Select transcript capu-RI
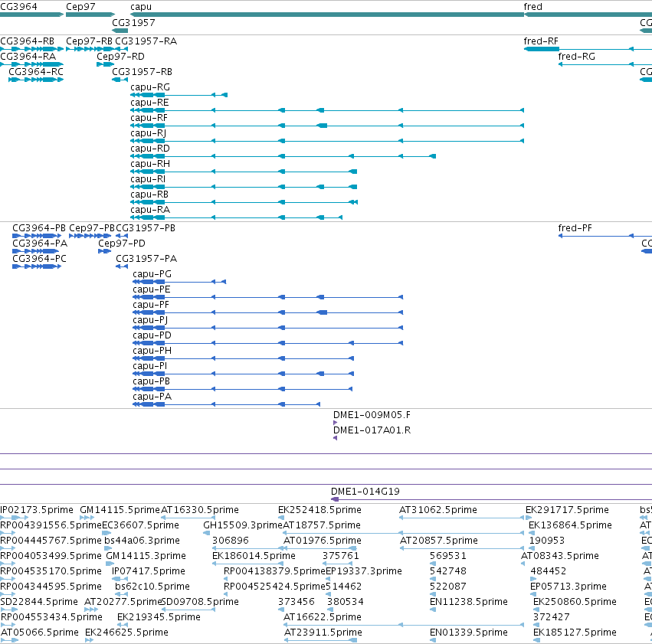Screen dimensions: 652x644 tap(148, 179)
